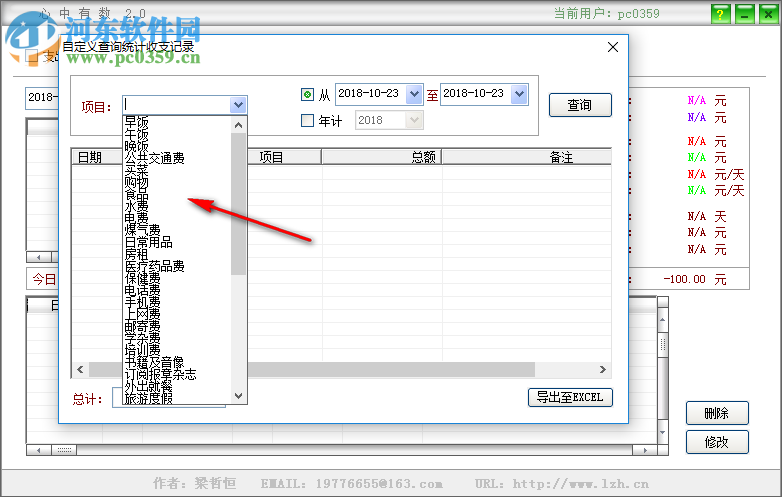Viewport: 782px width, 497px height.
Task: Click the 总计 total field
Action: coord(169,398)
